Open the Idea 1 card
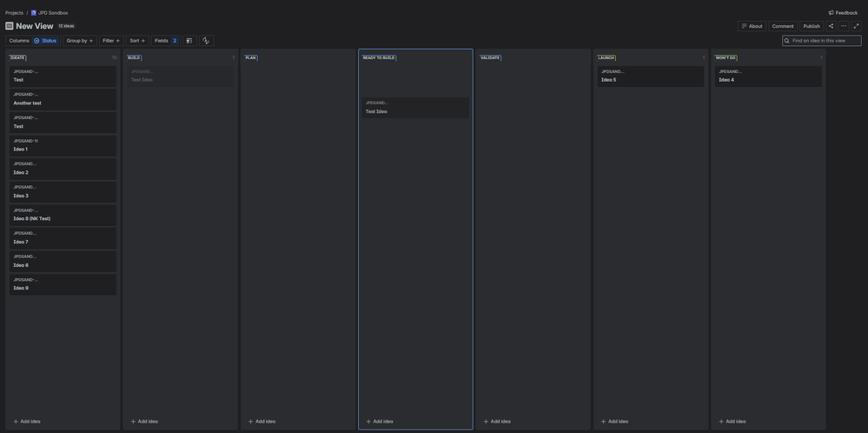Screen dimensions: 868x433 click(63, 145)
